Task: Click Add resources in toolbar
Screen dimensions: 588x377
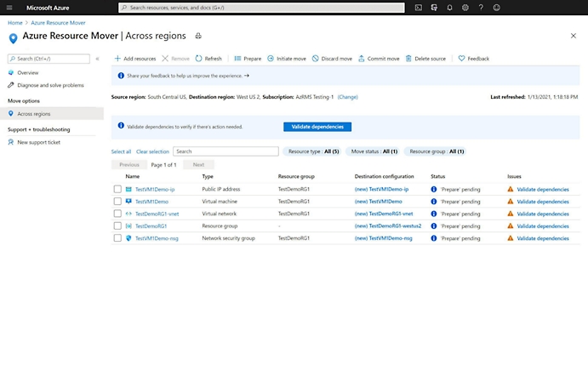Action: [135, 59]
